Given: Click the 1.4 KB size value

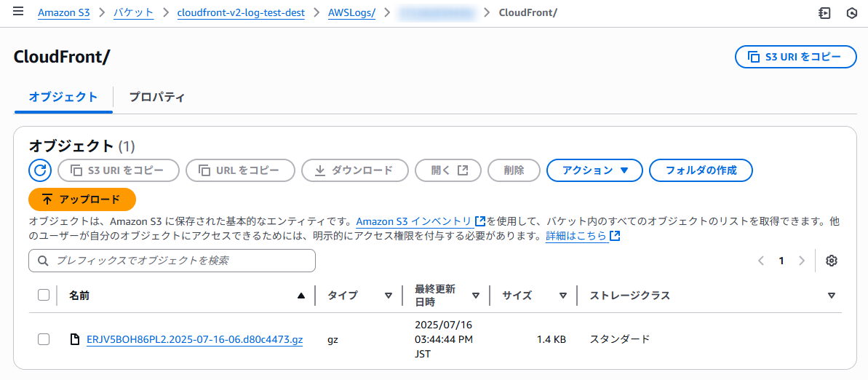Looking at the screenshot, I should pos(551,339).
